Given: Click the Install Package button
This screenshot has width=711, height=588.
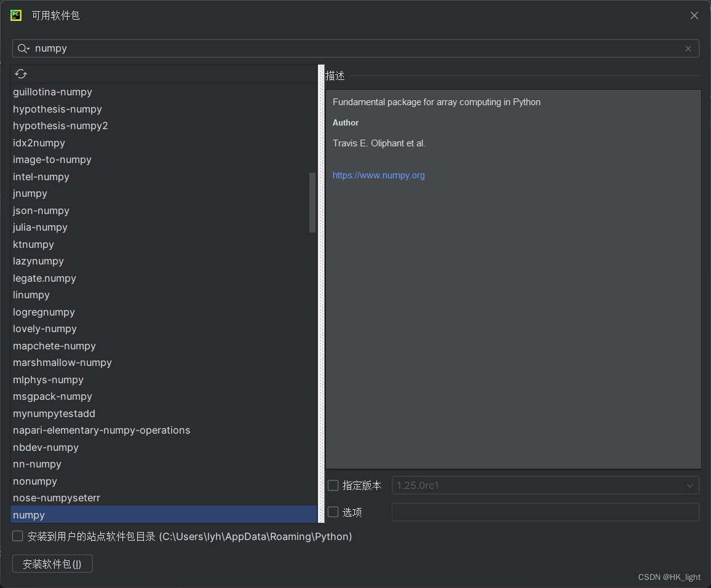Looking at the screenshot, I should (x=52, y=564).
